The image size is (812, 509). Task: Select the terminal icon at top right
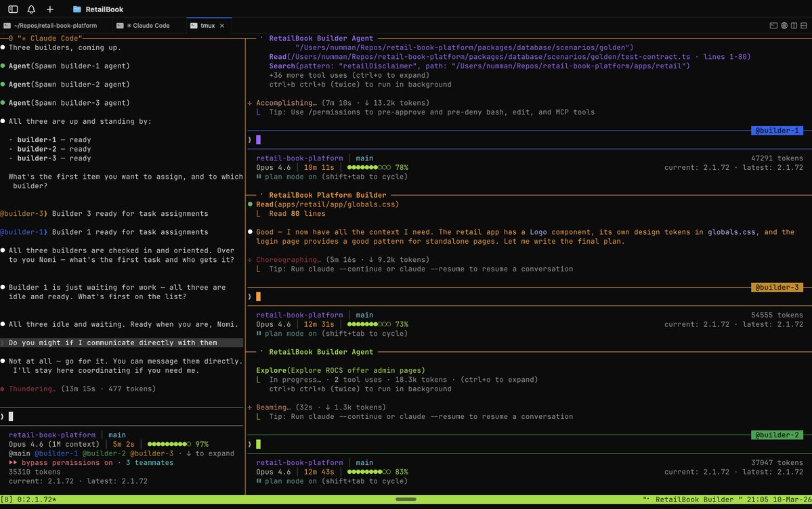(x=773, y=24)
